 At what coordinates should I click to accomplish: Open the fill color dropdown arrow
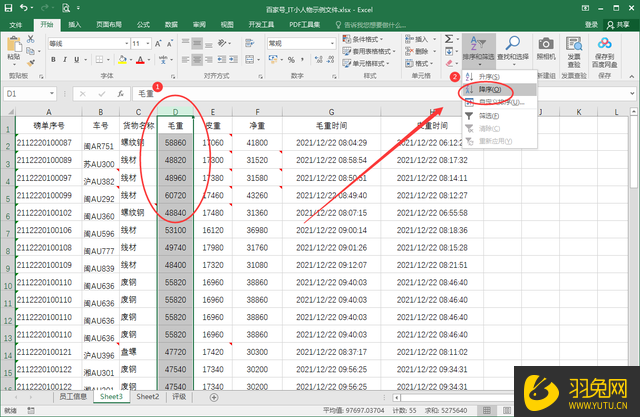(131, 60)
